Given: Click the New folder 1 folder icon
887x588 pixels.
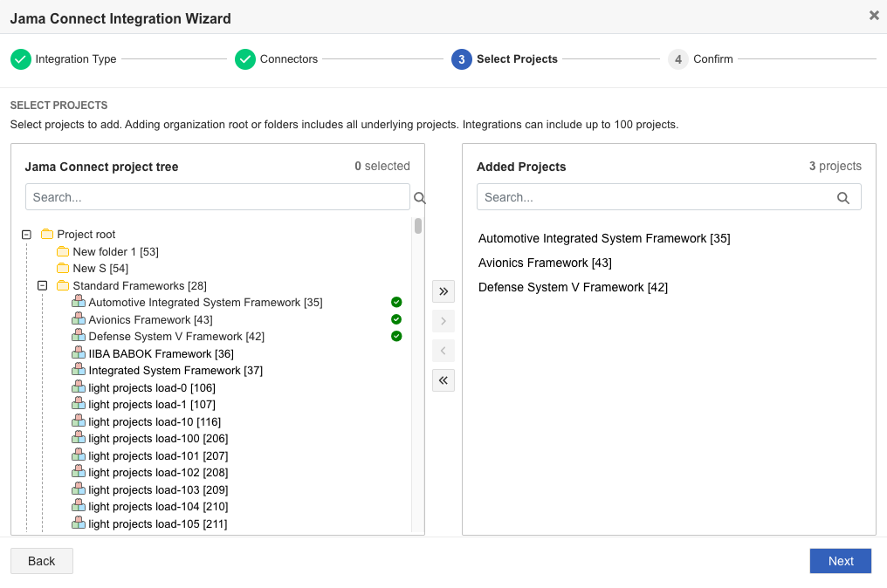Looking at the screenshot, I should tap(63, 251).
